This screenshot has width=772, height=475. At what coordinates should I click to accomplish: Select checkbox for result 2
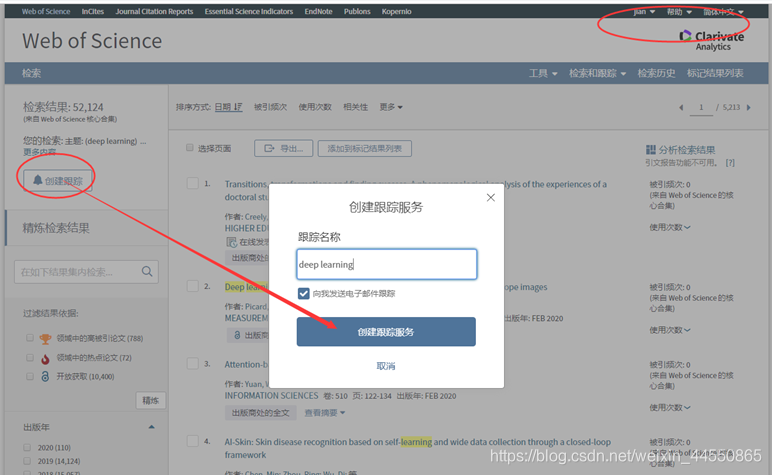click(x=193, y=286)
